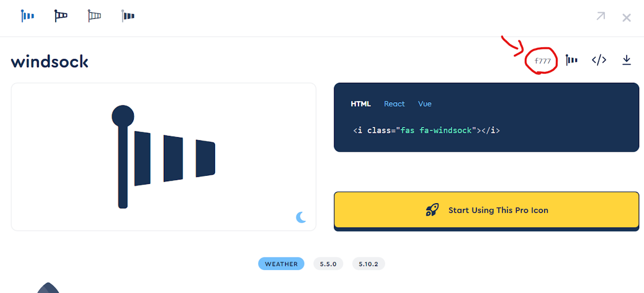Viewport: 644px width, 293px height.
Task: Click the large windsock preview image
Action: click(x=163, y=156)
